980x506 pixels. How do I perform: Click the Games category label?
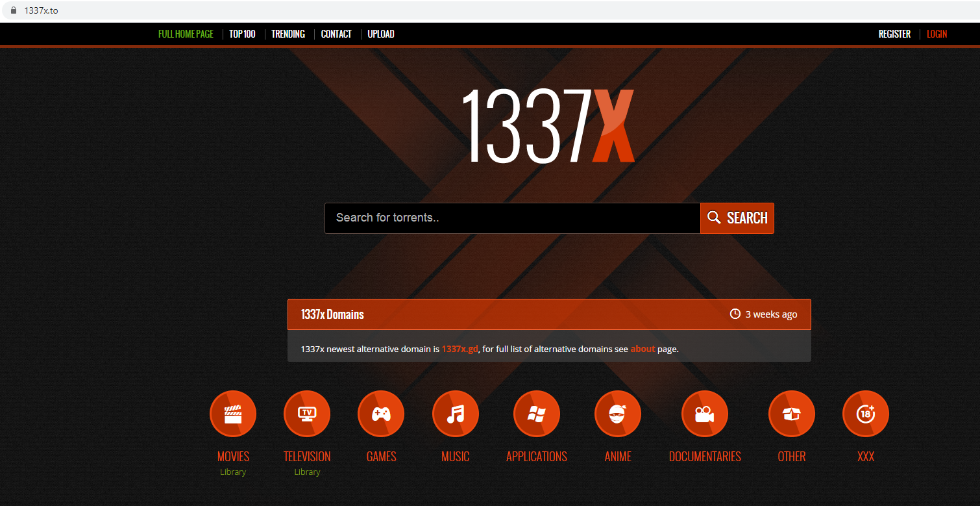[x=381, y=457]
